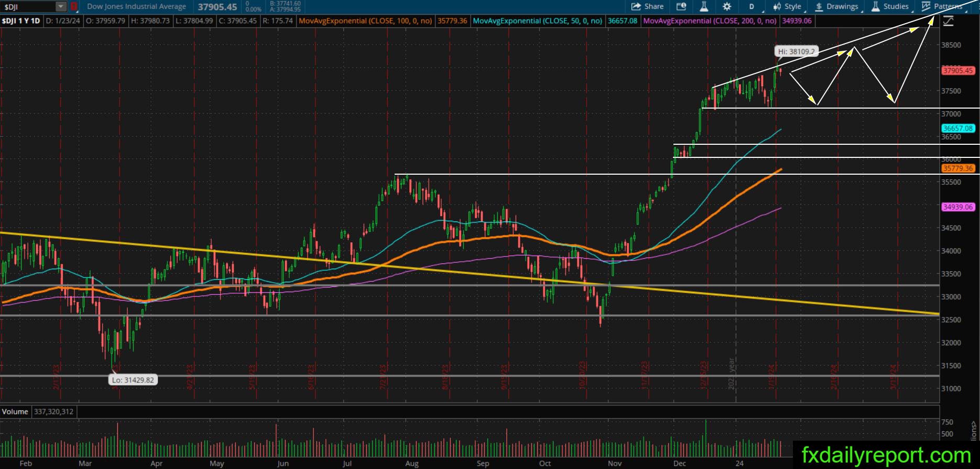Click the last price 37905.45 in header
Image resolution: width=980 pixels, height=469 pixels.
coord(217,7)
